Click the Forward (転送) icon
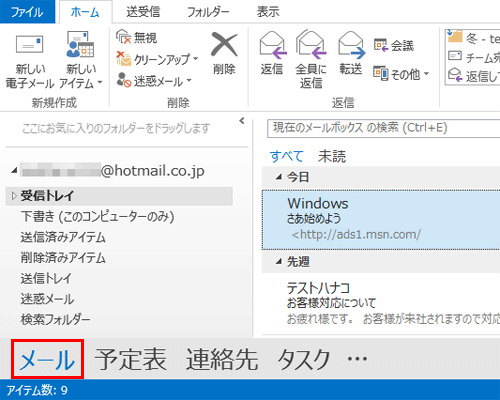 click(352, 44)
